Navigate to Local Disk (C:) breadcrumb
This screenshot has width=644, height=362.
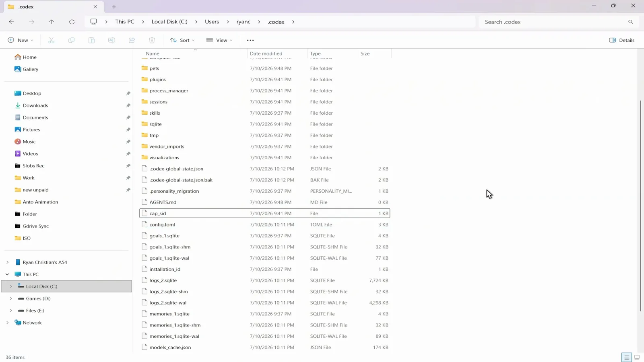point(169,22)
